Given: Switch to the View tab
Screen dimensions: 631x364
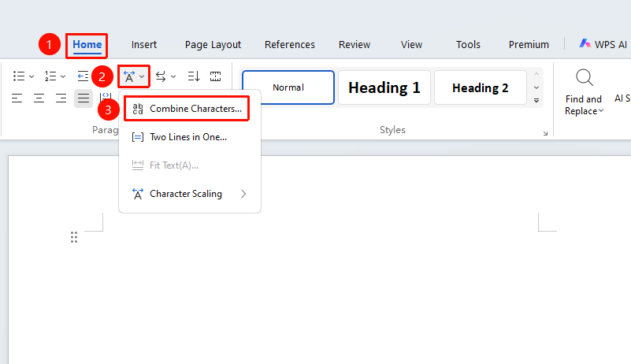Looking at the screenshot, I should [x=411, y=45].
